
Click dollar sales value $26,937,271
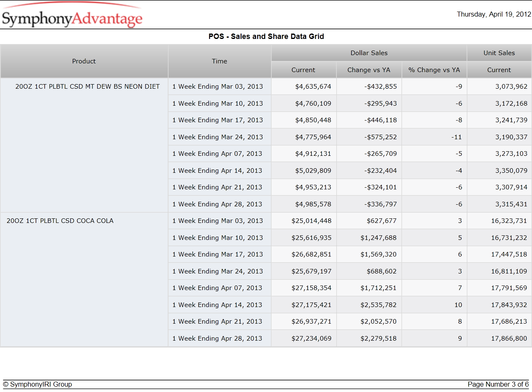point(312,322)
